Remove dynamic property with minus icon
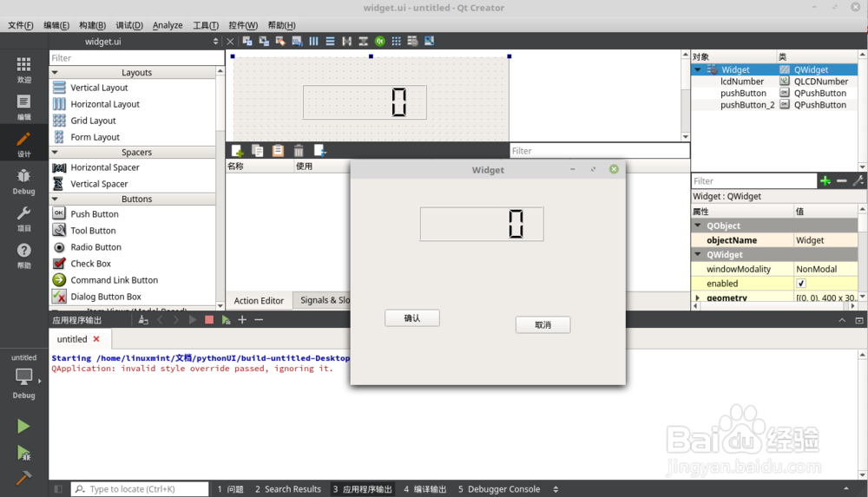Image resolution: width=868 pixels, height=497 pixels. click(841, 181)
